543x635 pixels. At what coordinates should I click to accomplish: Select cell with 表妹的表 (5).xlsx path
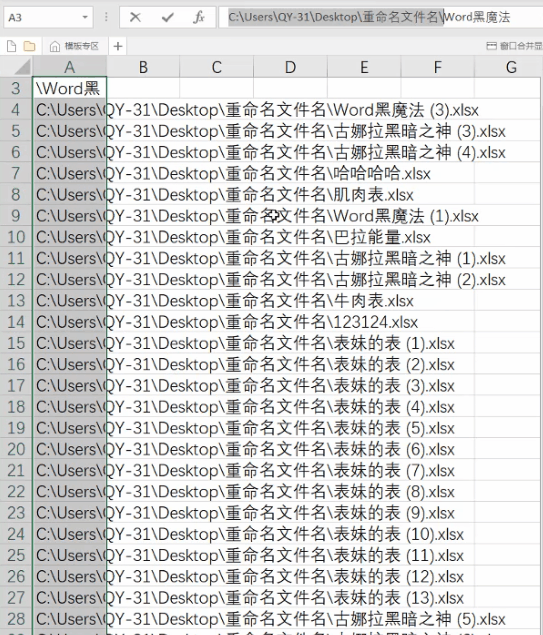70,428
